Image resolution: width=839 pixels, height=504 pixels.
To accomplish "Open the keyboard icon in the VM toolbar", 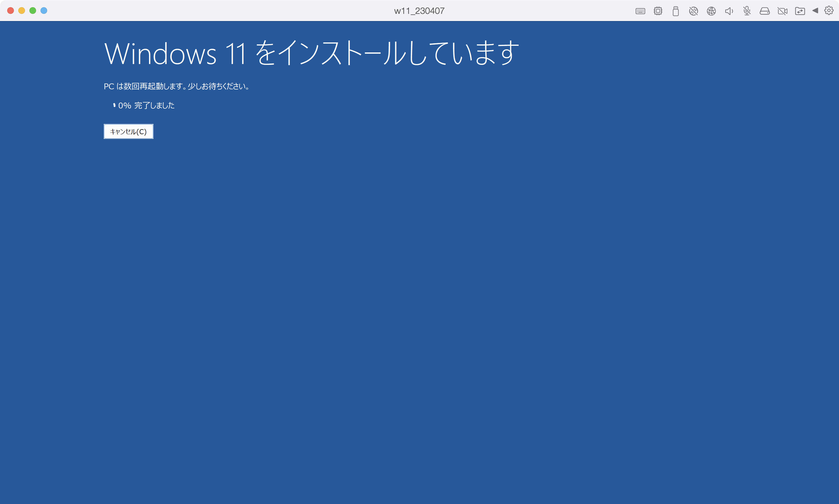I will 640,11.
